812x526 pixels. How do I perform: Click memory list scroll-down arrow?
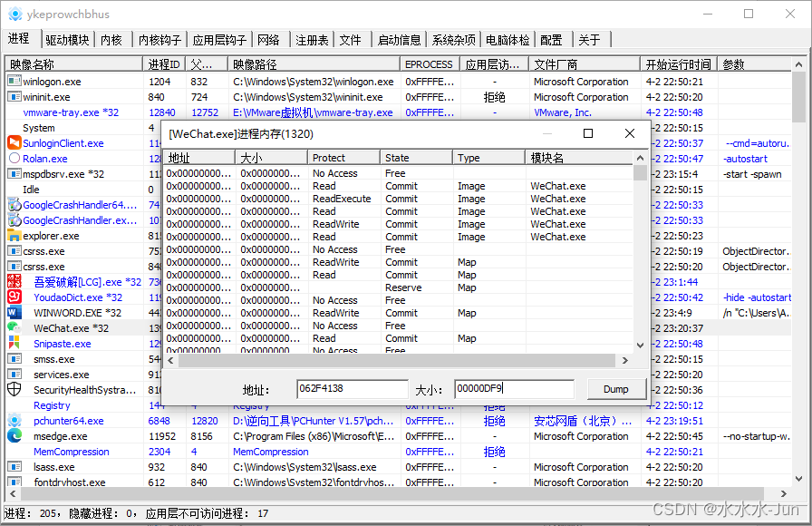[640, 346]
